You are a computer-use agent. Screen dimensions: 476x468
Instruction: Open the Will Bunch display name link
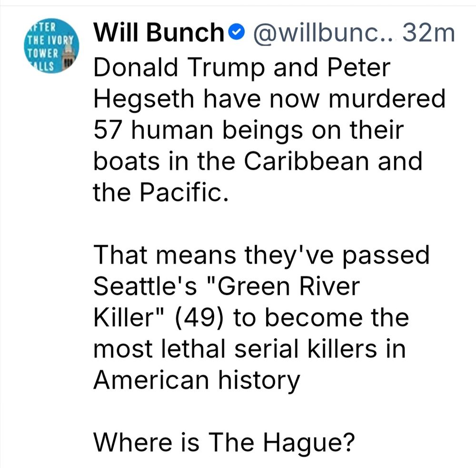click(159, 32)
